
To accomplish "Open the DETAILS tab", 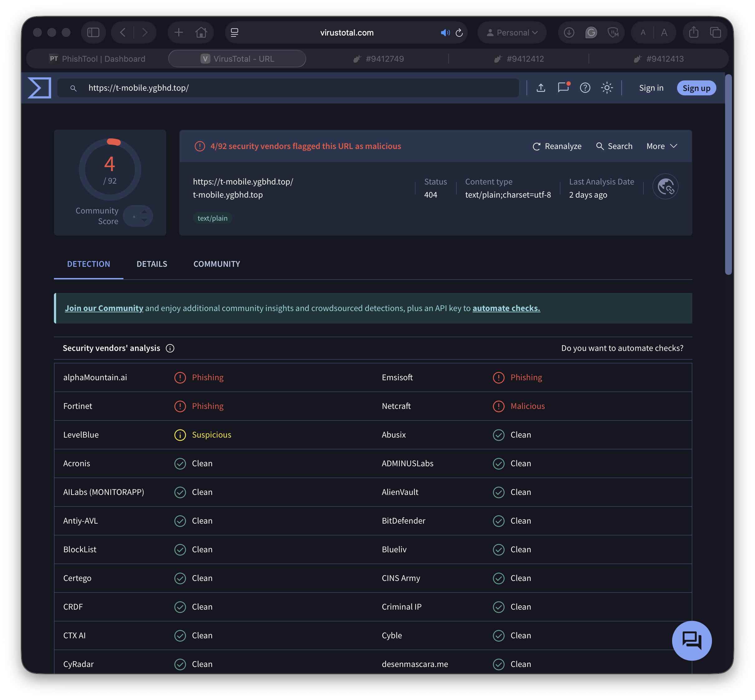I will coord(152,264).
